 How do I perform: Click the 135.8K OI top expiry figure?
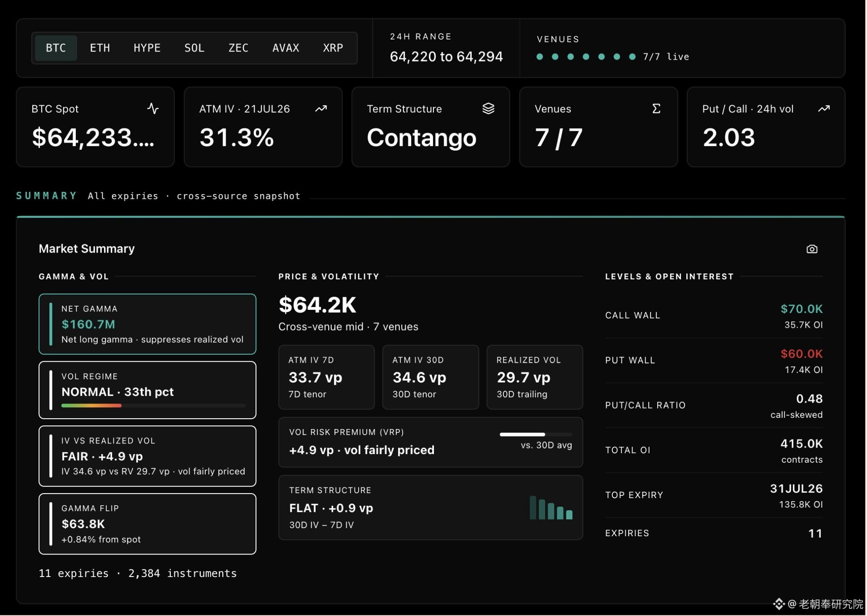801,504
